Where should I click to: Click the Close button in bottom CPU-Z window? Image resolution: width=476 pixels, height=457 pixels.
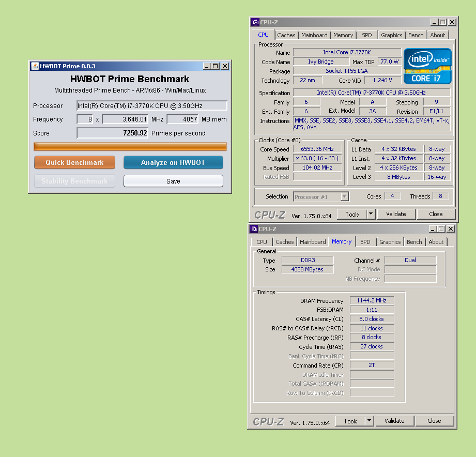(434, 421)
